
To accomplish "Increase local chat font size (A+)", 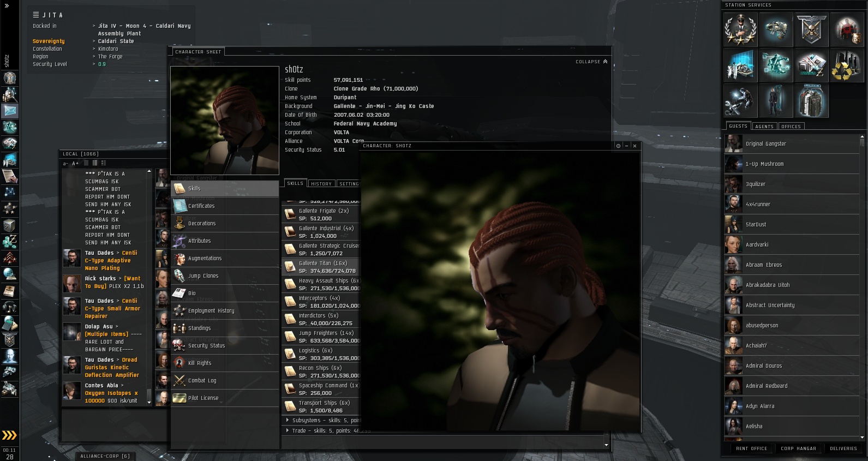I will click(75, 163).
